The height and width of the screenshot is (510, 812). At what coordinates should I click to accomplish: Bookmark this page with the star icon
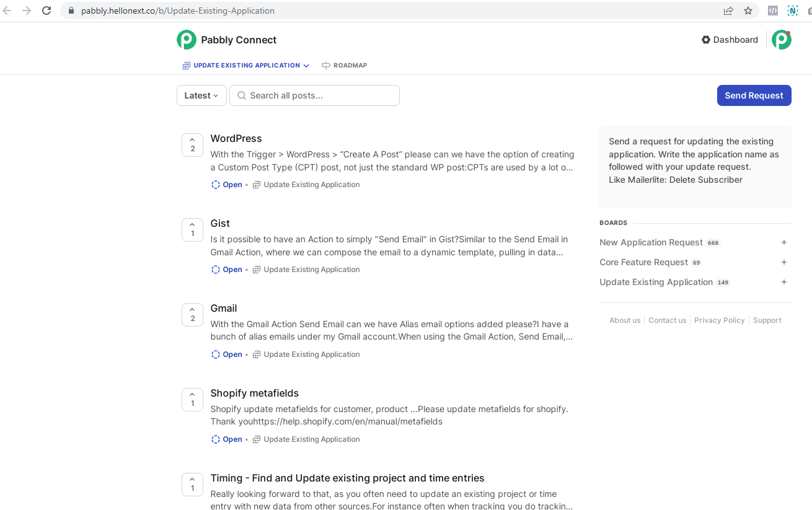tap(748, 11)
